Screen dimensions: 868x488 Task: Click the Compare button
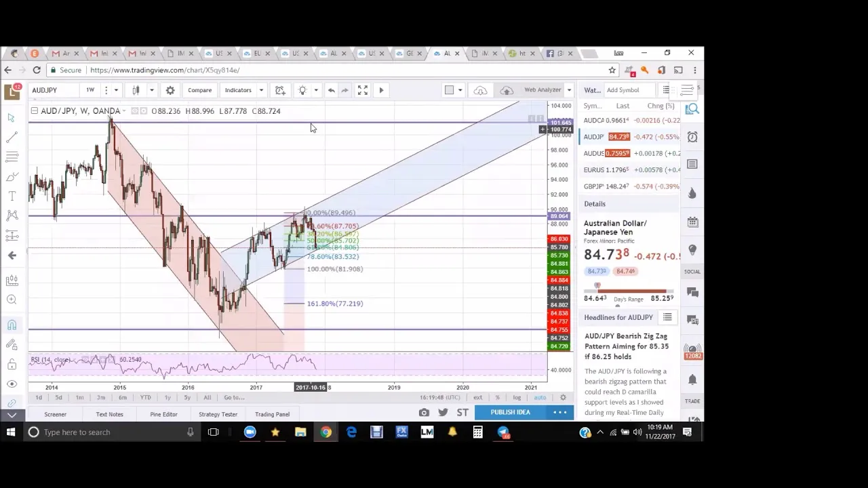click(x=199, y=90)
